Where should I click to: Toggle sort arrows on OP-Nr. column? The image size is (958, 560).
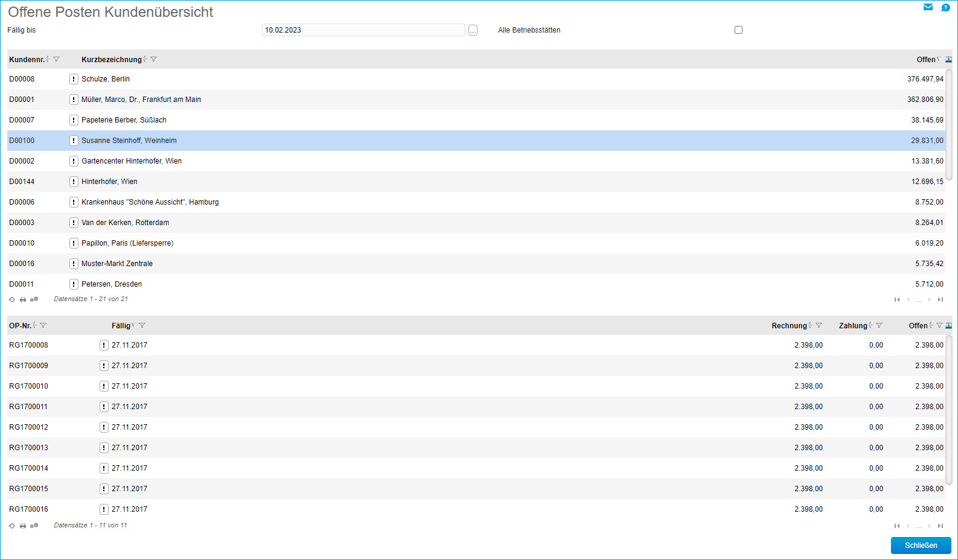pos(35,325)
